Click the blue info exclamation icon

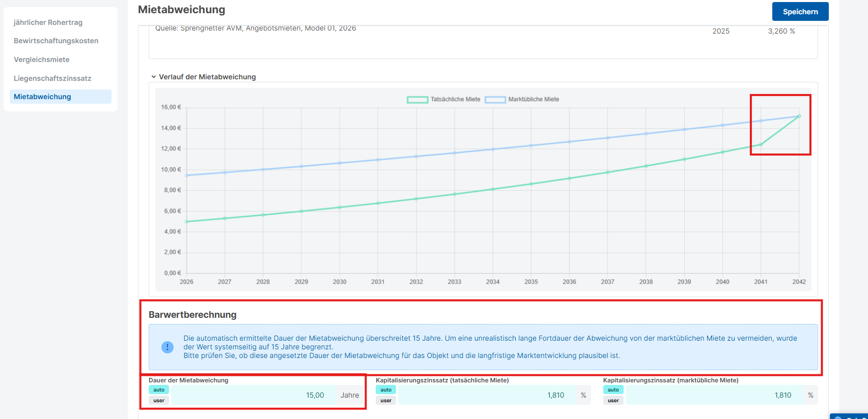(x=167, y=347)
